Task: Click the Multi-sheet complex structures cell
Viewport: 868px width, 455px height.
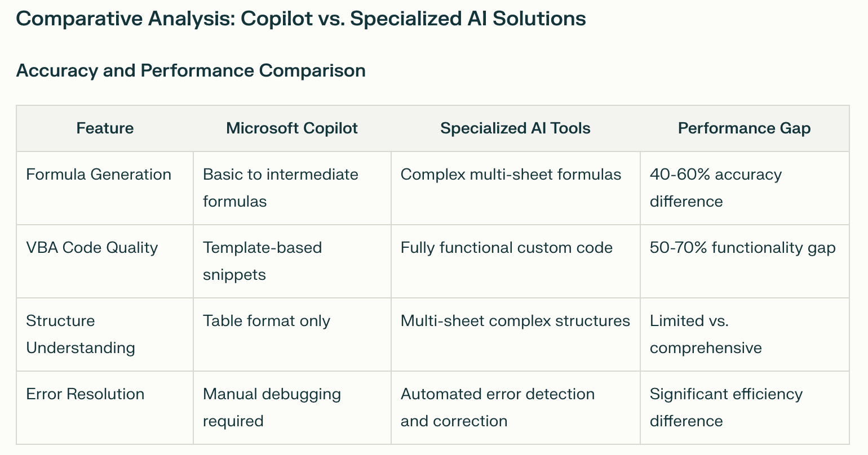Action: (x=515, y=321)
